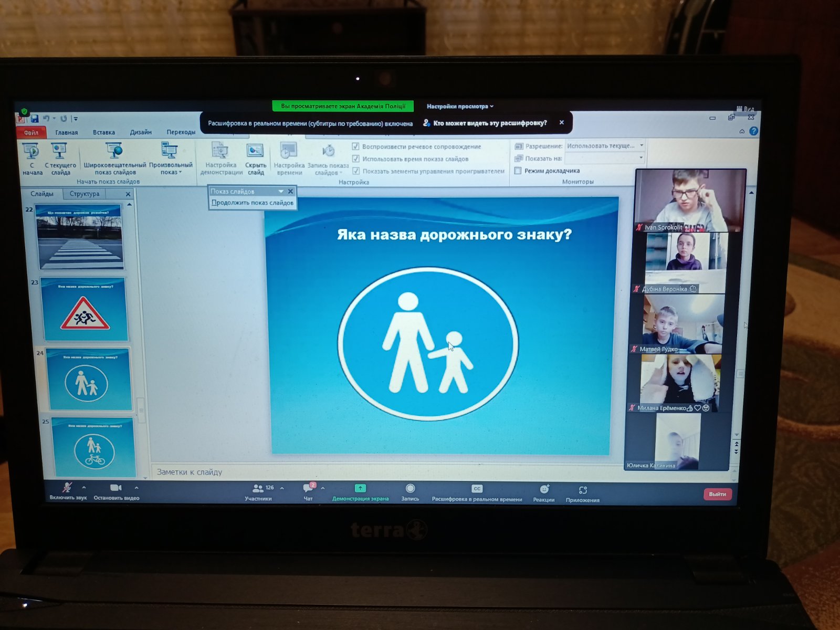840x630 pixels.
Task: Expand audio options caret next to microphone
Action: point(84,488)
